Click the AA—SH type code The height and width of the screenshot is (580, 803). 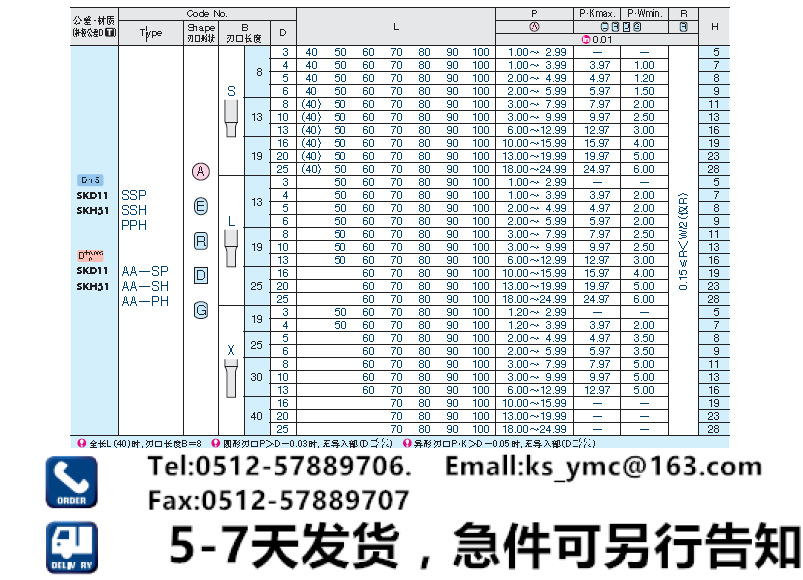(145, 286)
